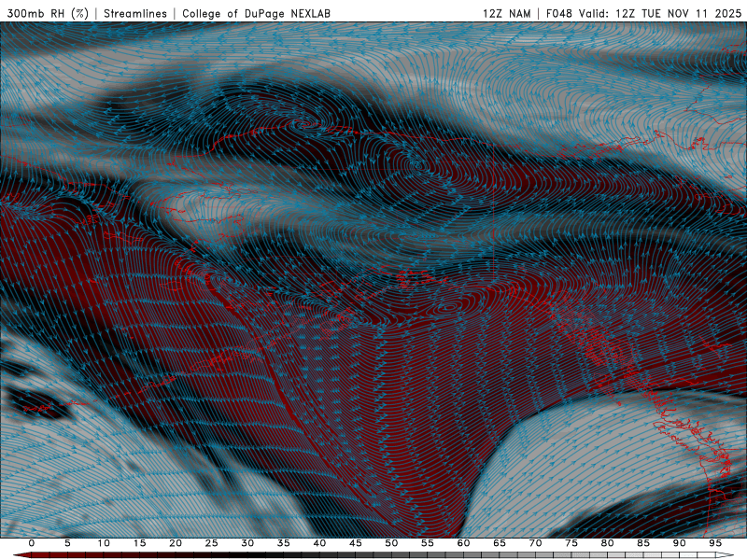Click the colorbar label "65"
Image resolution: width=747 pixels, height=560 pixels.
click(x=500, y=543)
